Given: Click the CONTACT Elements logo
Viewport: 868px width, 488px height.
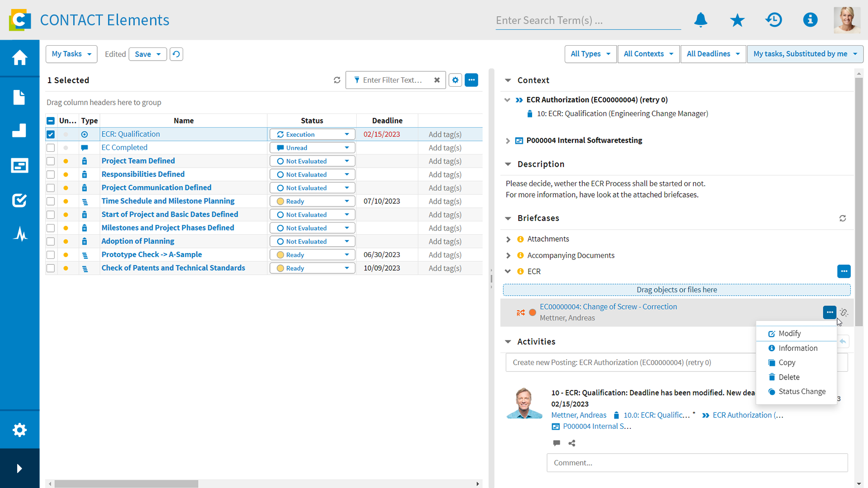Looking at the screenshot, I should [x=19, y=20].
